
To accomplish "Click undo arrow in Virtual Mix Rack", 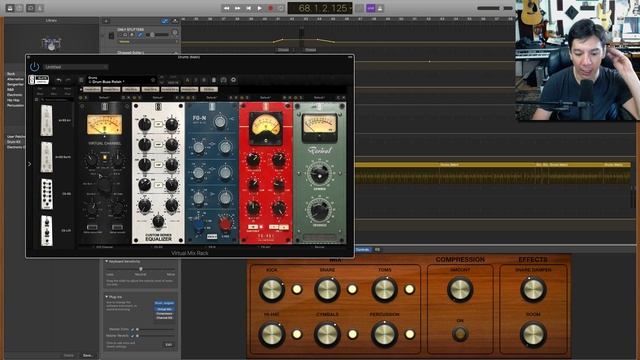I will click(x=59, y=80).
